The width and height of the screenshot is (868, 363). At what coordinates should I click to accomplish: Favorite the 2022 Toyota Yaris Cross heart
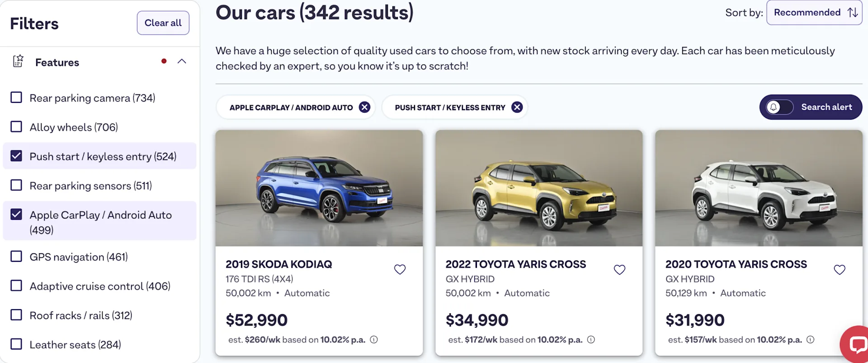(x=619, y=270)
